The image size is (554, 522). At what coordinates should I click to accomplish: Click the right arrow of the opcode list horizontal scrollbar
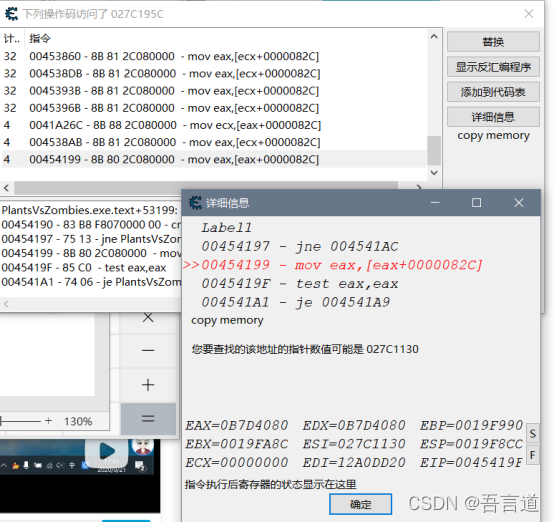point(419,187)
